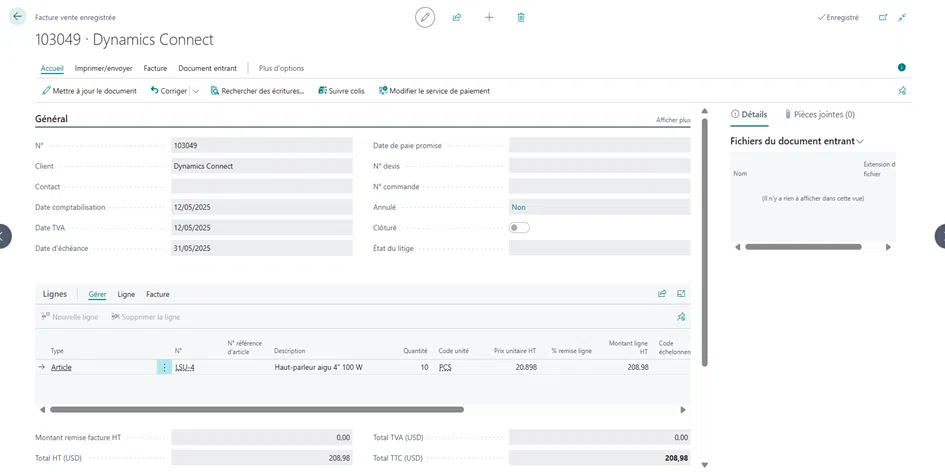This screenshot has height=472, width=945.
Task: Click Modifier le service de paiement
Action: coord(434,91)
